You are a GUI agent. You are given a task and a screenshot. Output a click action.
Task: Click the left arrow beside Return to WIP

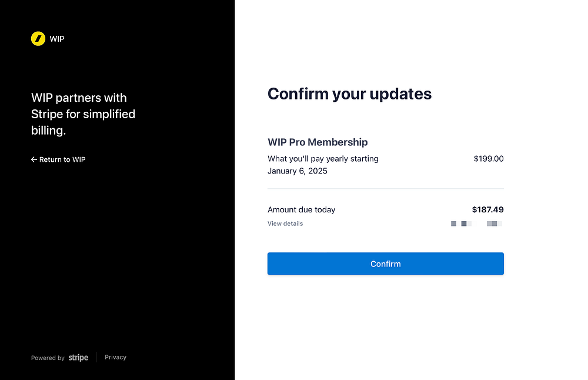point(34,159)
